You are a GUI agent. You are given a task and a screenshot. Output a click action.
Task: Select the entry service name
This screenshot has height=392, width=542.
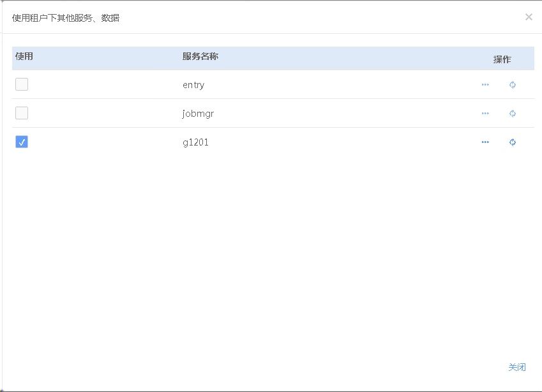(x=193, y=85)
